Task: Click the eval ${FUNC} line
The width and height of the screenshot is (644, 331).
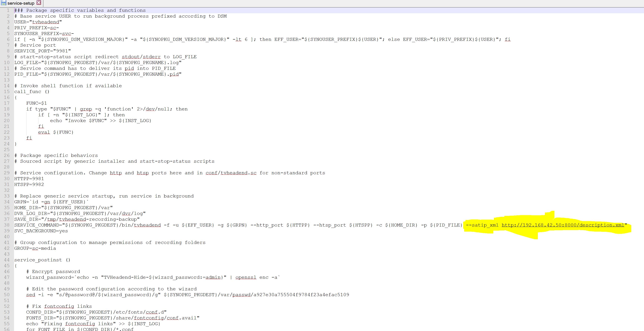Action: click(56, 132)
